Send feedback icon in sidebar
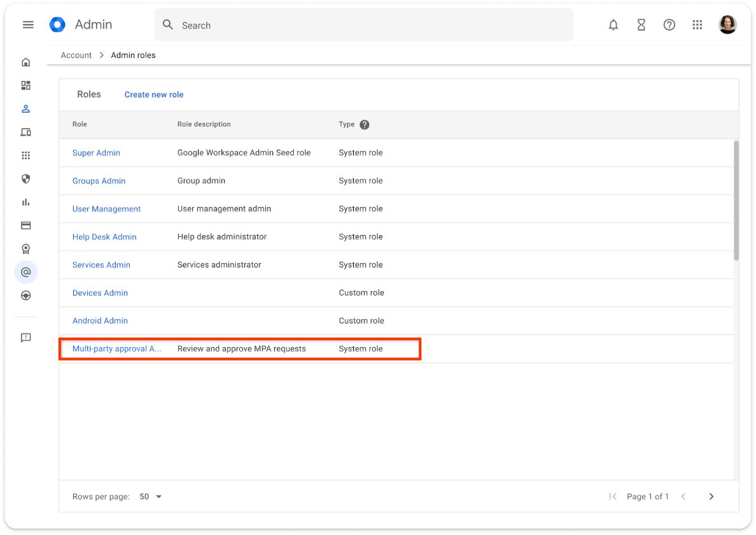 pos(26,338)
